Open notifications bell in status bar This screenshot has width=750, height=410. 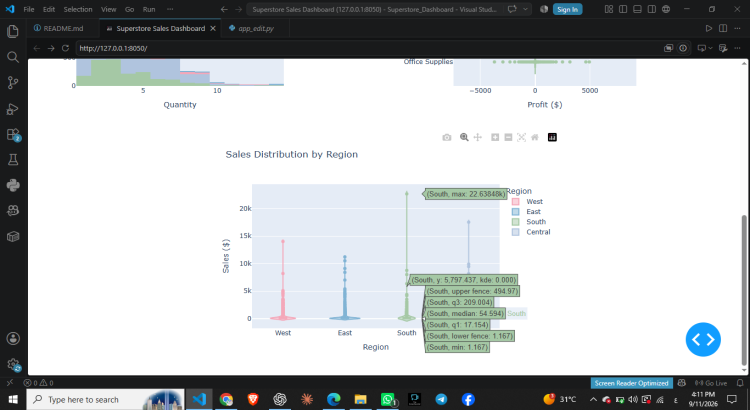pyautogui.click(x=740, y=383)
